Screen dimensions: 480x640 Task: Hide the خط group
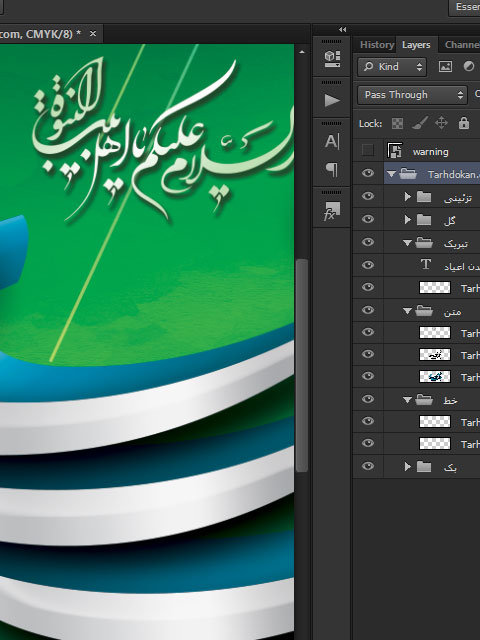tap(368, 399)
